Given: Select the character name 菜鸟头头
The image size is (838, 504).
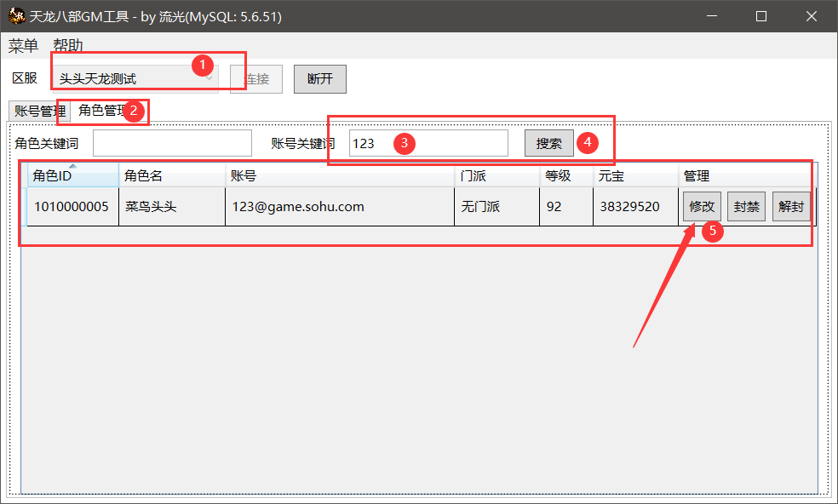Looking at the screenshot, I should point(172,207).
